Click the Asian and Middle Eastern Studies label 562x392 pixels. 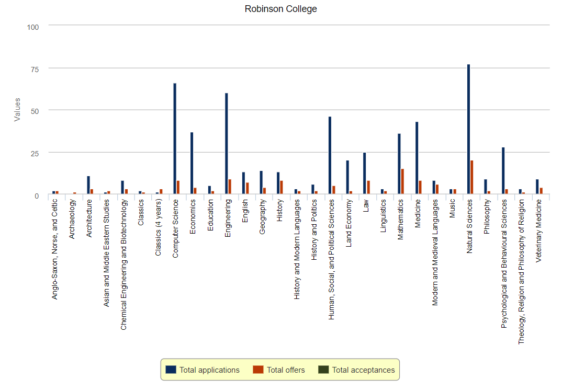coord(106,253)
